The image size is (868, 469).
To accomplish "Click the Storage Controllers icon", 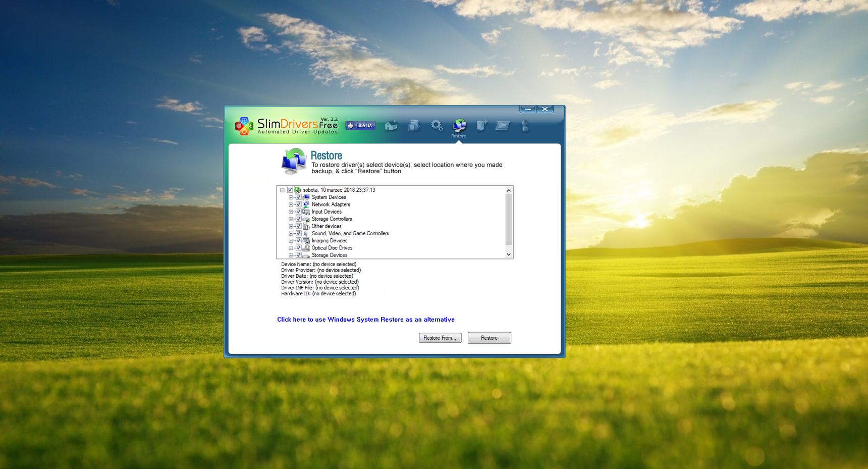I will [306, 219].
